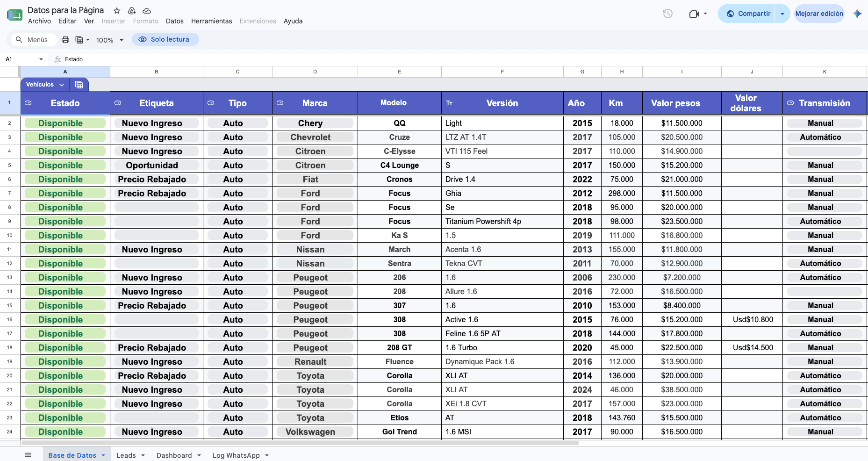Open the Dashboard tab menu arrow
Viewport: 868px width, 461px height.
[x=199, y=455]
